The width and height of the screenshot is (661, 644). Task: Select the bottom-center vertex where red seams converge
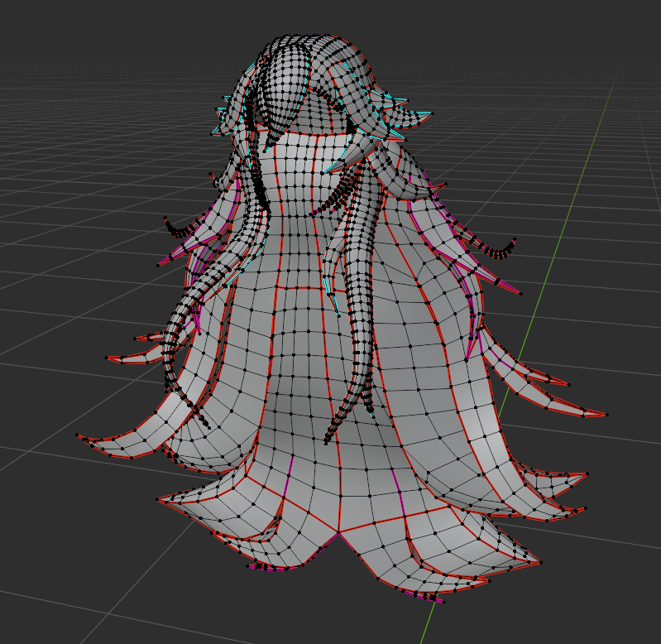click(338, 533)
